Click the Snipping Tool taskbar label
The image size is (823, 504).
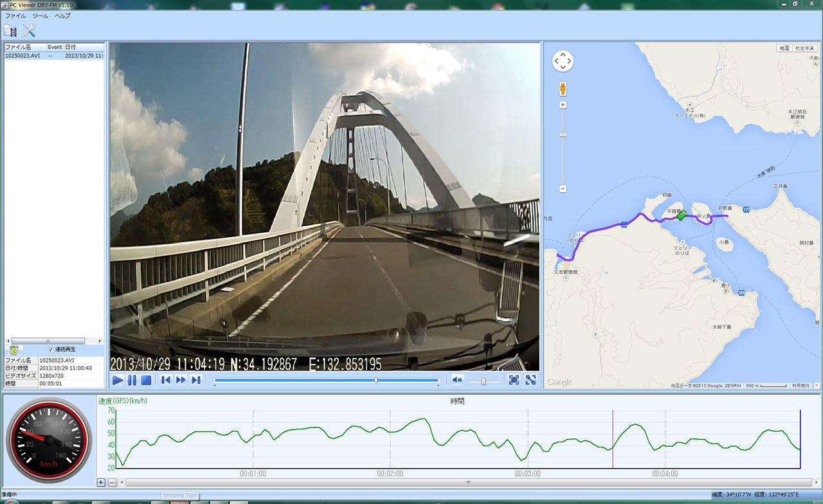(180, 496)
